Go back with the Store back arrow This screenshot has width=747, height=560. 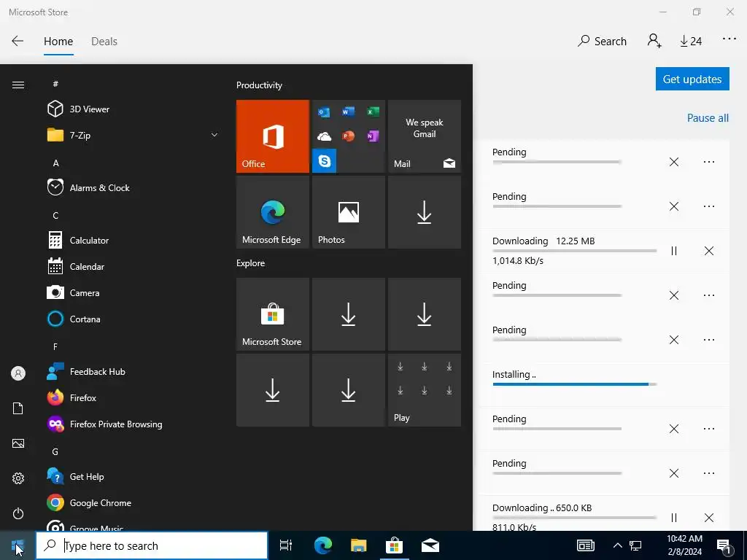coord(18,41)
